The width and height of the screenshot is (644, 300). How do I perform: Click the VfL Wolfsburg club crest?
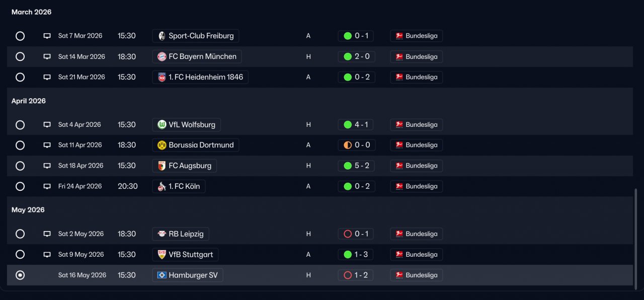click(x=162, y=124)
